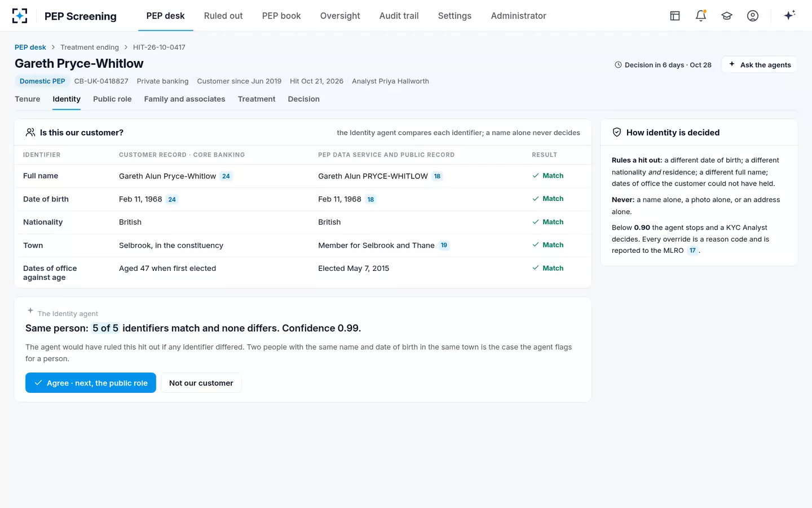This screenshot has height=508, width=812.
Task: Click the customer ID CB-UK-0418827
Action: click(x=101, y=81)
